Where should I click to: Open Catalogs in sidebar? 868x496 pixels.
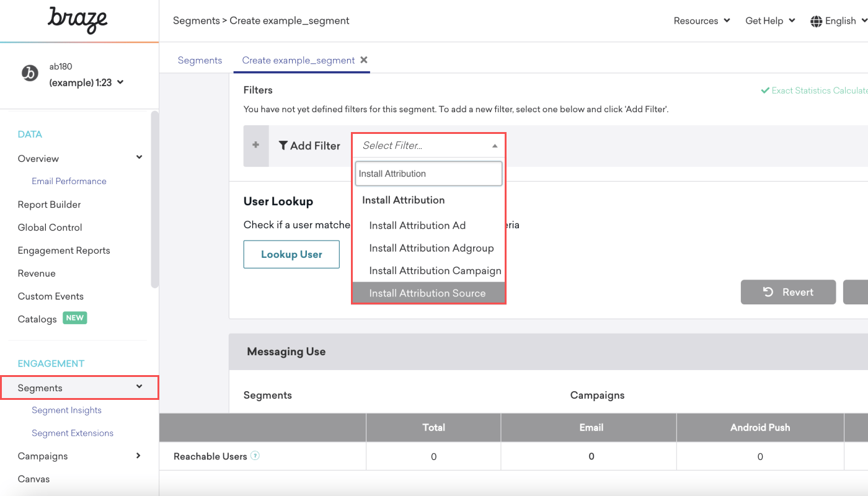(37, 319)
